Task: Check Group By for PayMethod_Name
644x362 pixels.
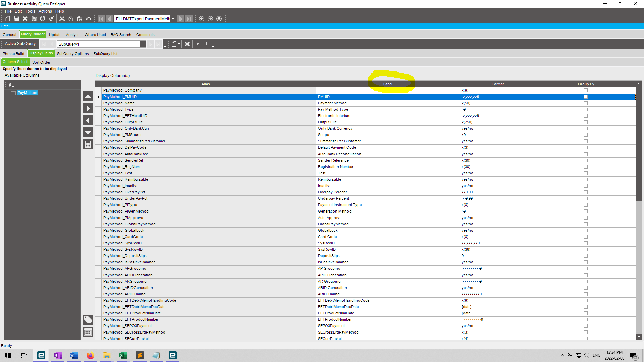Action: (586, 103)
